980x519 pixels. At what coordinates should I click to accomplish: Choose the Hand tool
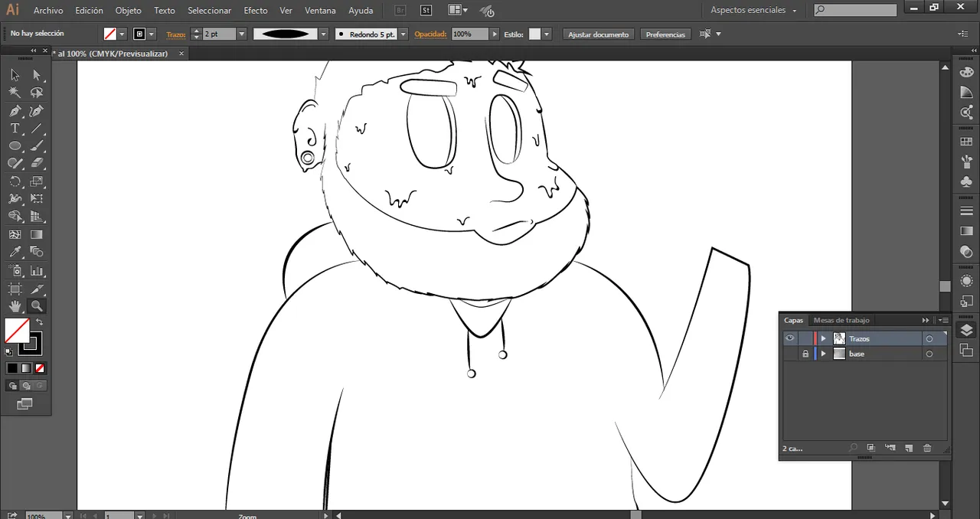click(x=15, y=306)
